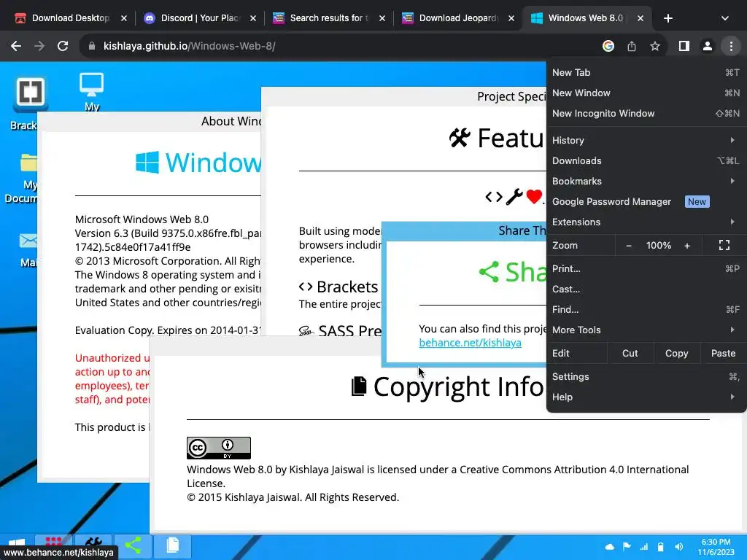Open Downloads from the Chrome menu
This screenshot has width=747, height=560.
click(646, 161)
